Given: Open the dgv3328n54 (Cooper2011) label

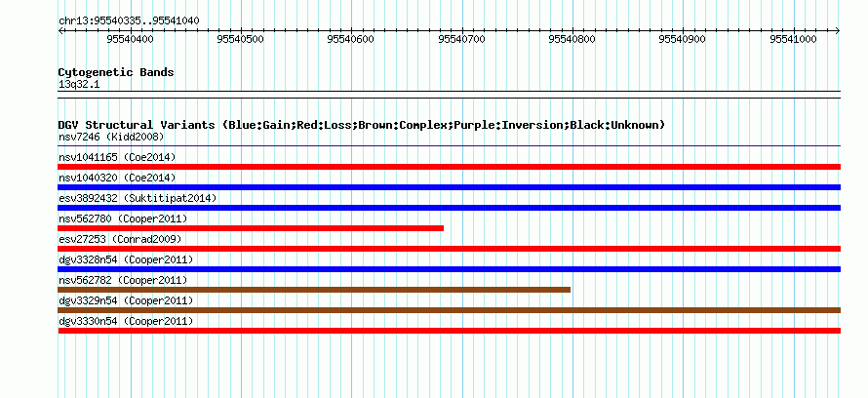Looking at the screenshot, I should click(126, 259).
